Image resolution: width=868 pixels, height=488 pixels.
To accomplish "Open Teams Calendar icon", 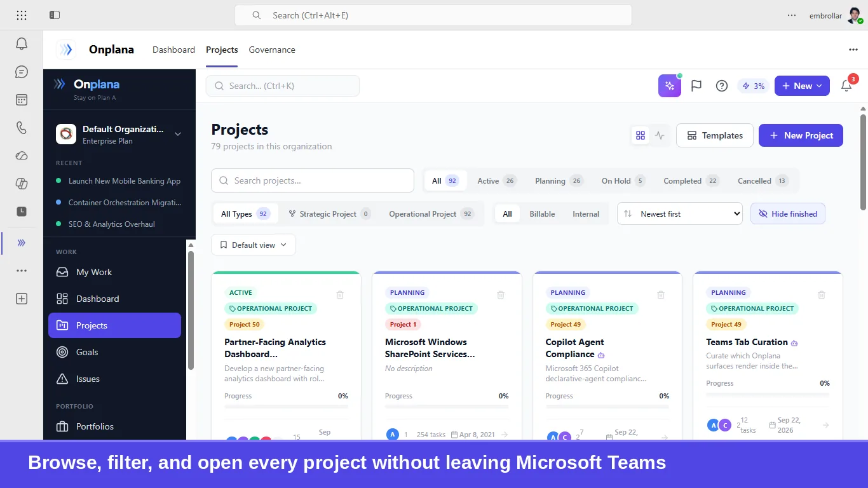I will click(22, 100).
